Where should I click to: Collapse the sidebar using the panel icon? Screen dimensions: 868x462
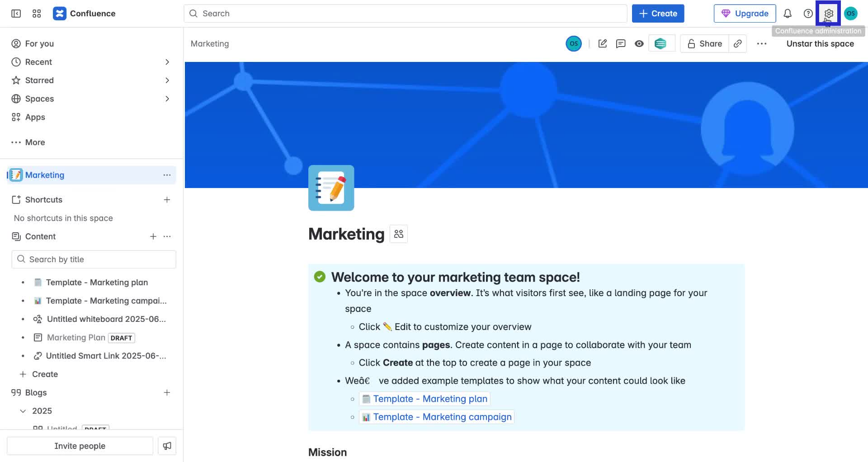coord(16,14)
